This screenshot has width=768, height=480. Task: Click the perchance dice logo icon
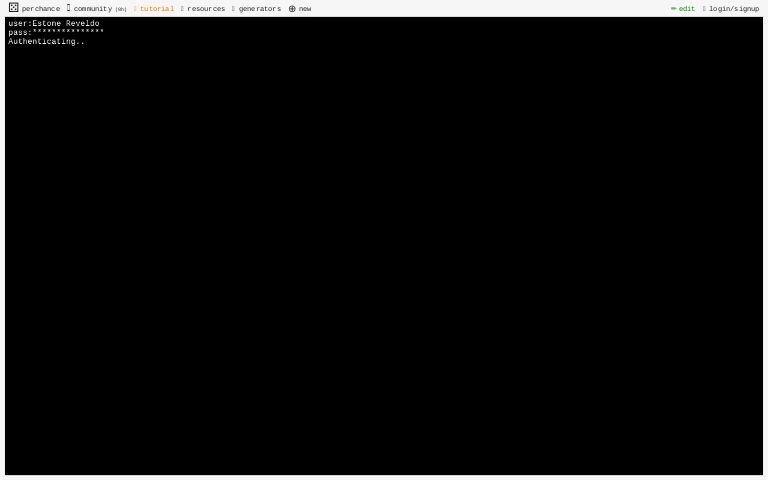(x=13, y=8)
